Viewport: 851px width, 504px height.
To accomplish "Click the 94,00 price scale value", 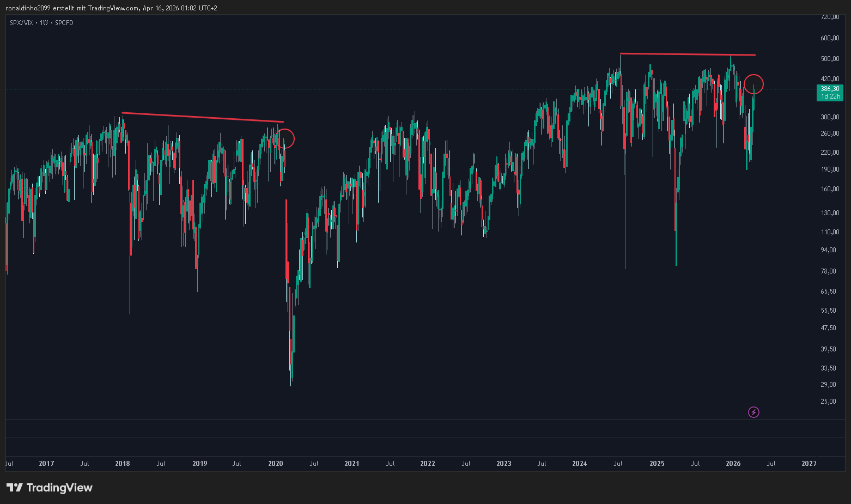I will tap(828, 250).
